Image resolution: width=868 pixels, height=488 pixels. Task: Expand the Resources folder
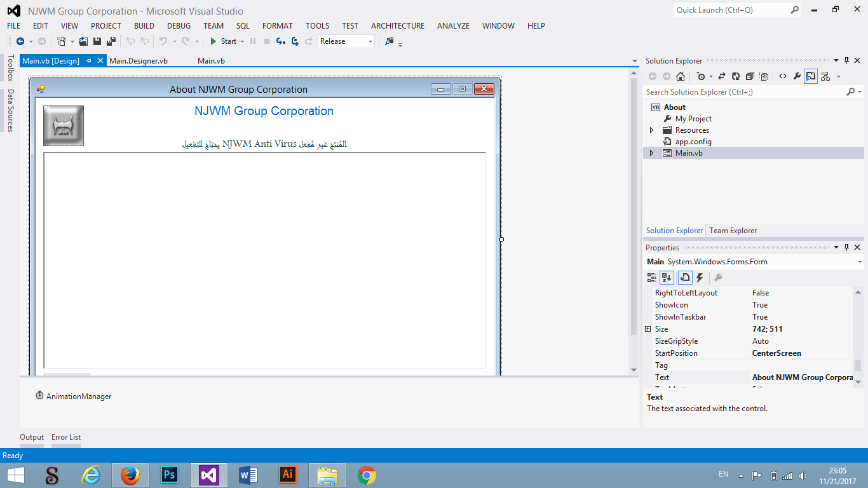651,130
